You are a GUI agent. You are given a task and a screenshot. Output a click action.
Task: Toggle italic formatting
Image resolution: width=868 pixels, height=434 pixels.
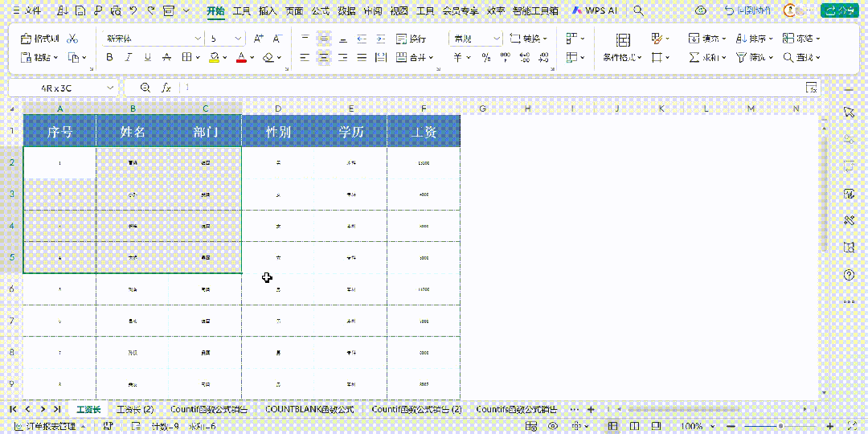pyautogui.click(x=129, y=57)
